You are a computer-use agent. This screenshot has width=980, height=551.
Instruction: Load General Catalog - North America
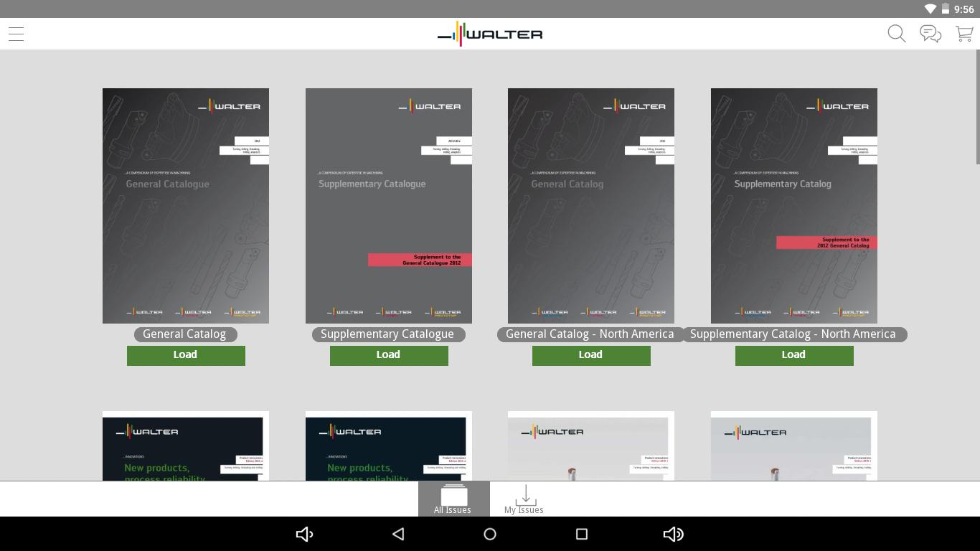[591, 355]
